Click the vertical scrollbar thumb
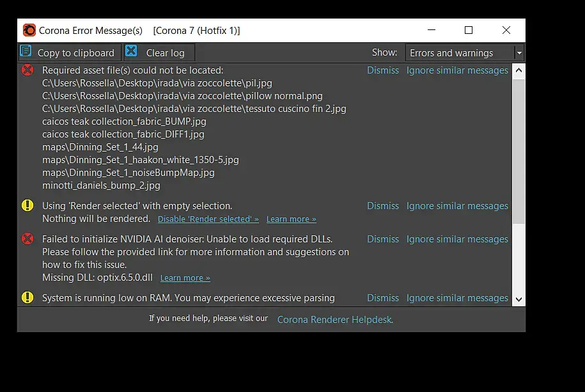 [519, 151]
